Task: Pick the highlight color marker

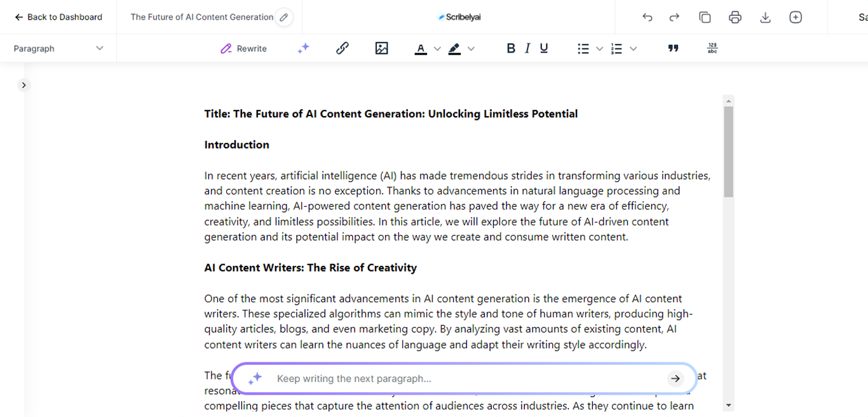Action: tap(454, 48)
